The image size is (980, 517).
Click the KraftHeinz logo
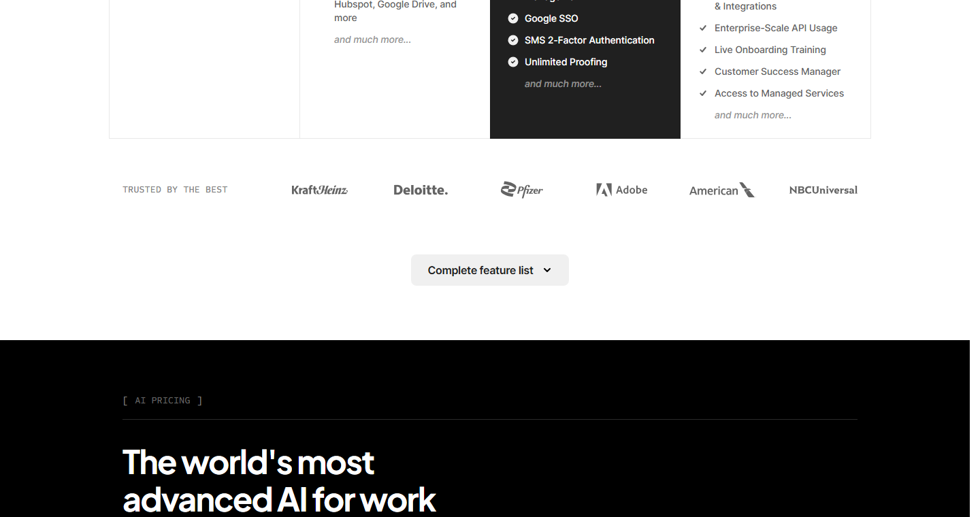click(x=320, y=190)
